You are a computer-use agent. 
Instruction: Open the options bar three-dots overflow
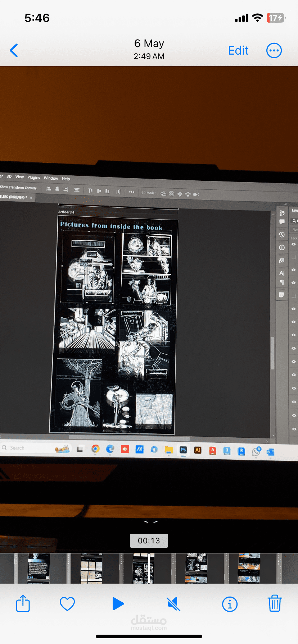[x=132, y=192]
